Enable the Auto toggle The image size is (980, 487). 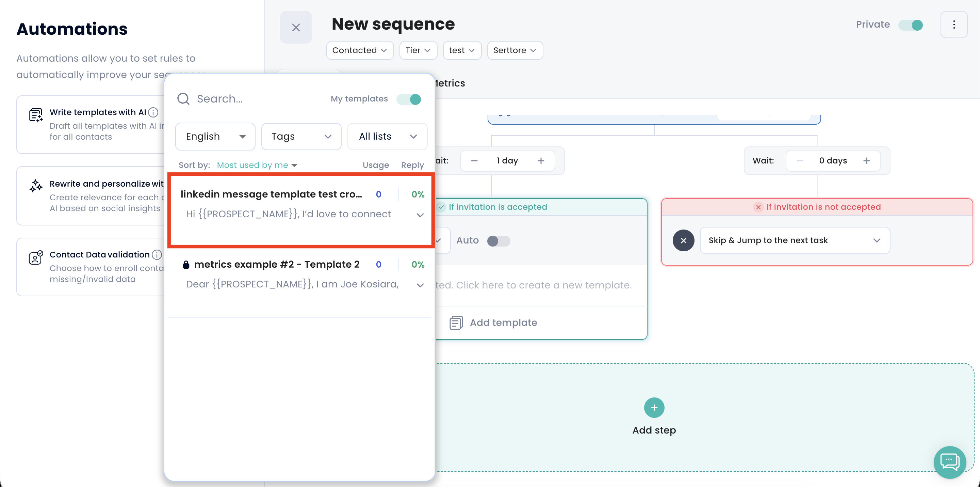point(499,241)
